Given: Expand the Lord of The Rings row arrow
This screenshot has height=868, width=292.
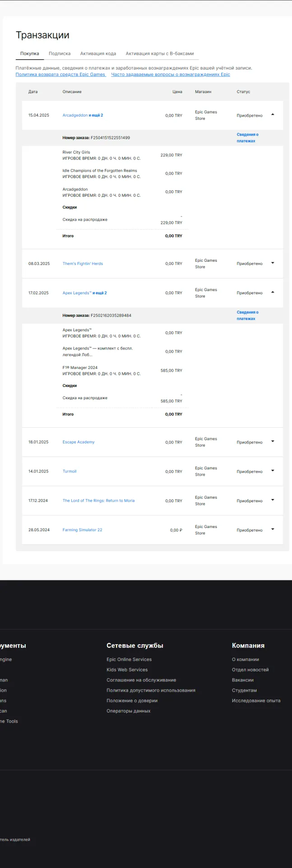Looking at the screenshot, I should pyautogui.click(x=273, y=500).
